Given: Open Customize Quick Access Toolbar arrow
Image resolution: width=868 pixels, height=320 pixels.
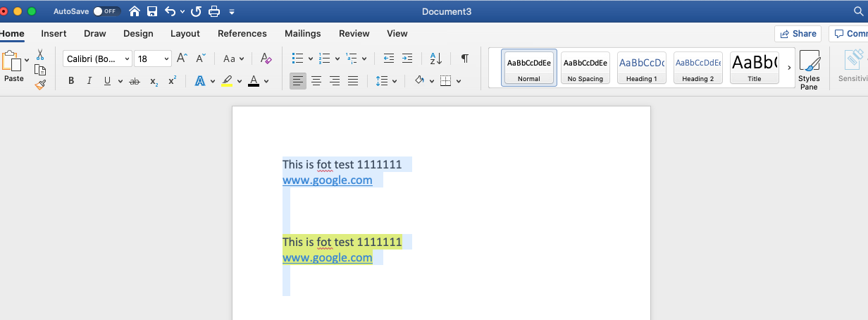Looking at the screenshot, I should point(232,11).
